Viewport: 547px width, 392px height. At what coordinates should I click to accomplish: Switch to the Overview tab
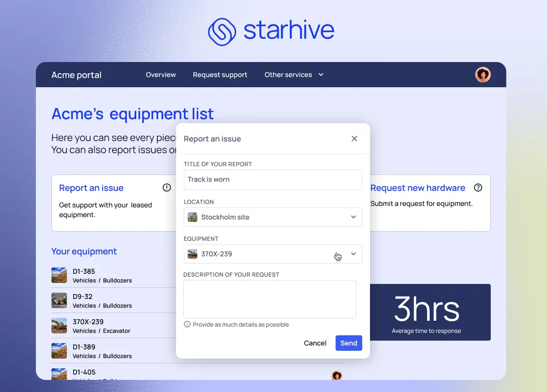point(161,75)
